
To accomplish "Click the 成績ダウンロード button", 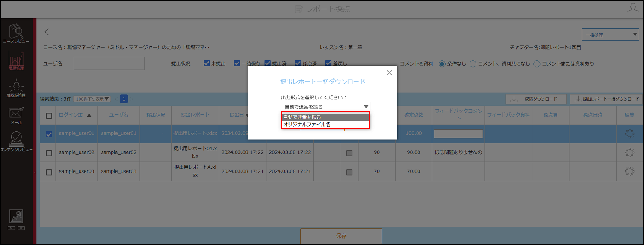I will 536,99.
